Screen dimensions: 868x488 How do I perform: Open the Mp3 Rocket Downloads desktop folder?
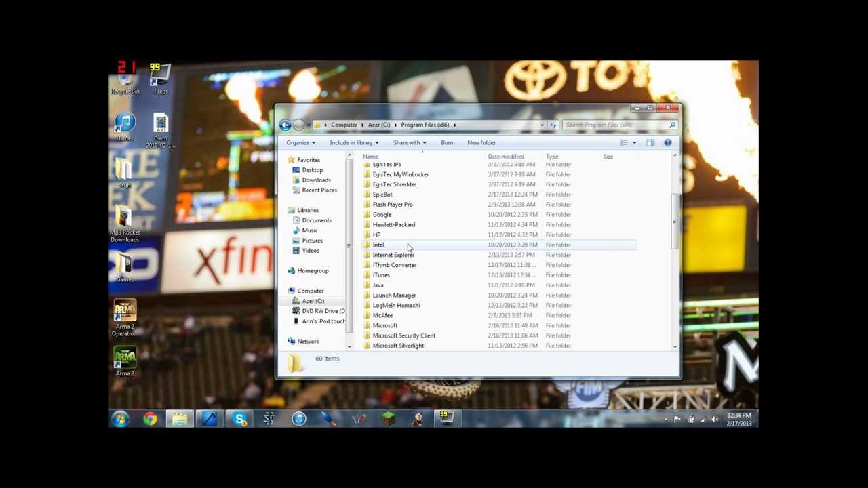tap(125, 224)
